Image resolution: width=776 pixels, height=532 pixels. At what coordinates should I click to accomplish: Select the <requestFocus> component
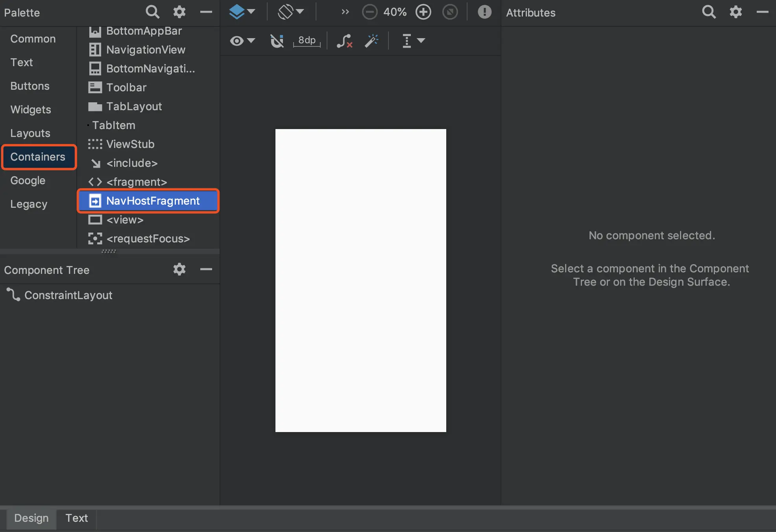(148, 239)
